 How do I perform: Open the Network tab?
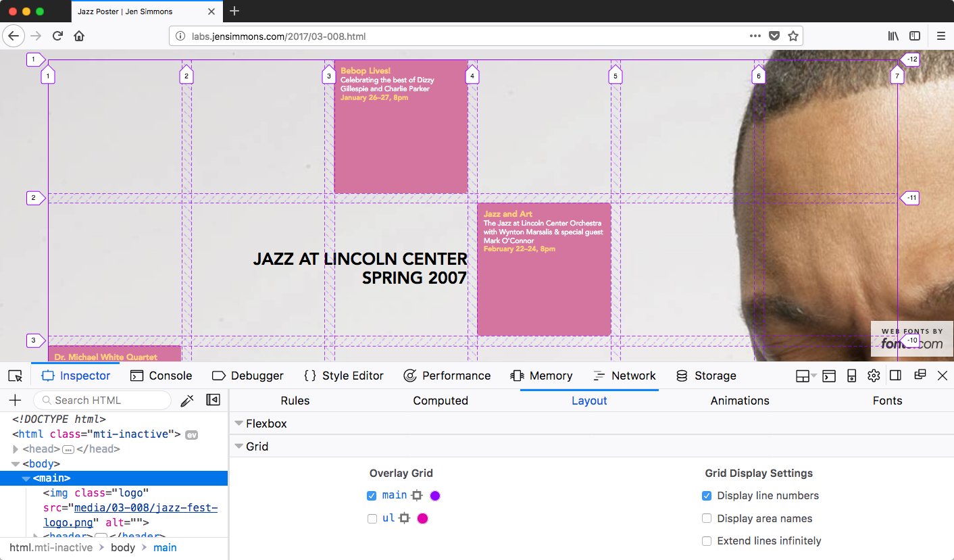pos(624,376)
